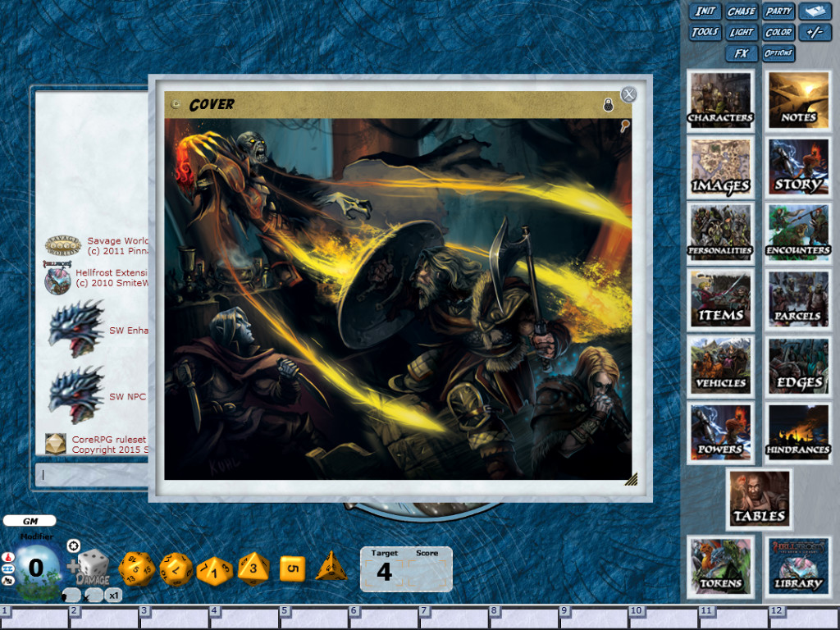
Task: Open the Tokens bag
Action: 720,564
